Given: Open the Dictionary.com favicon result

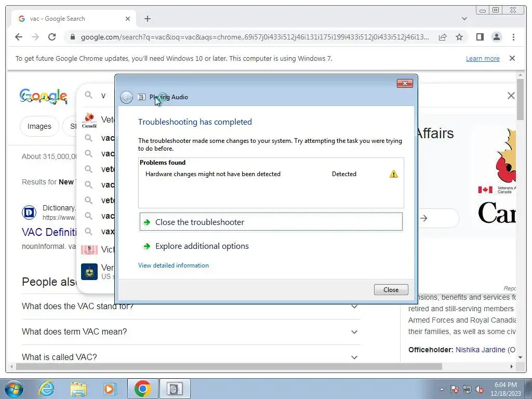Looking at the screenshot, I should (29, 212).
